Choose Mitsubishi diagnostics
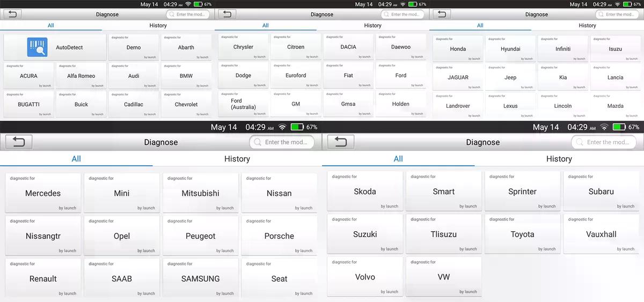Screen dimensions: 644x302 [201, 193]
